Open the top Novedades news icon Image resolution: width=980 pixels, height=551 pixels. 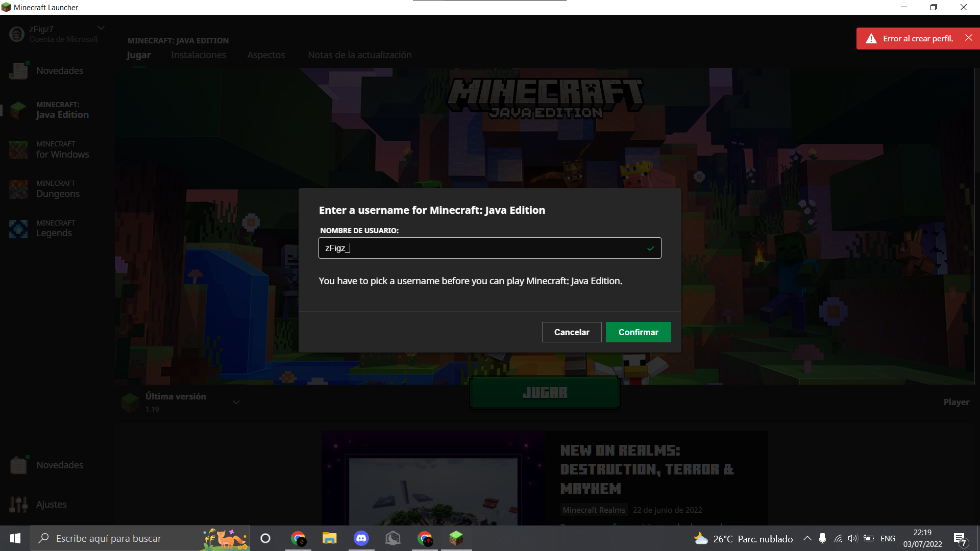[18, 70]
